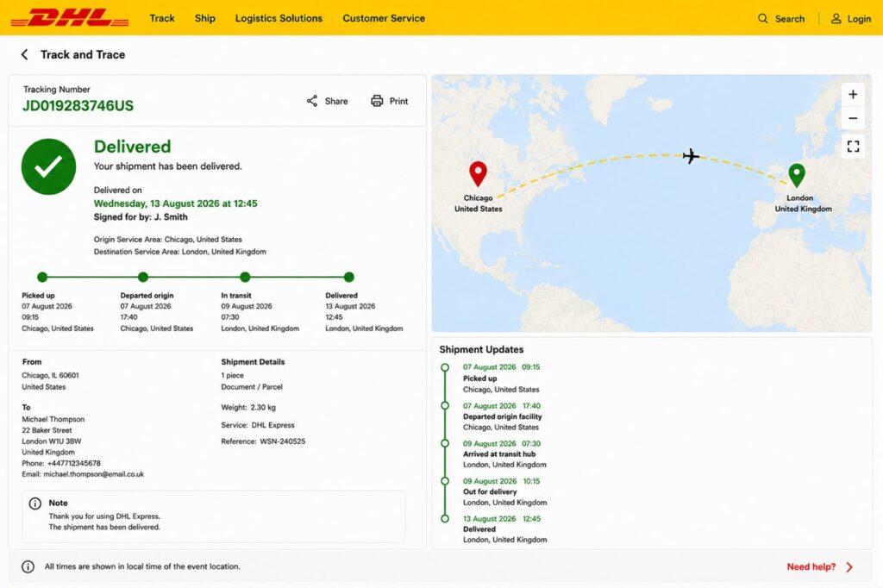Zoom out on the map
Viewport: 883px width, 588px height.
(x=853, y=118)
